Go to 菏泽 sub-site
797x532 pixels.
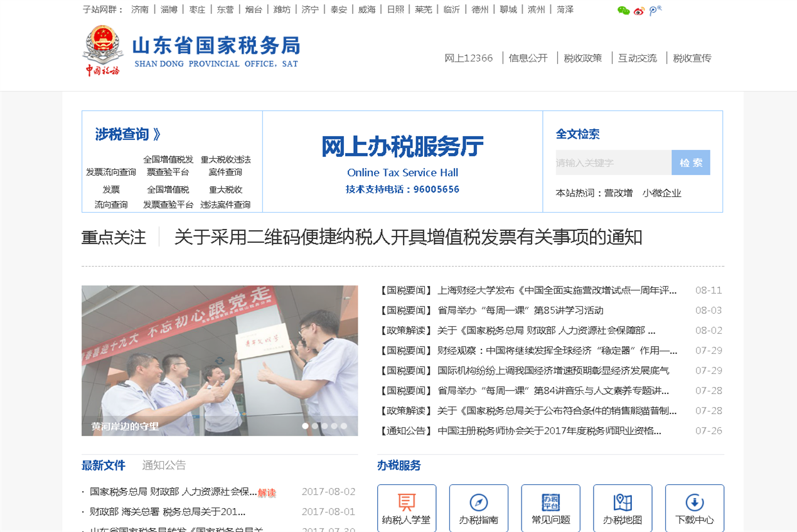click(x=565, y=9)
